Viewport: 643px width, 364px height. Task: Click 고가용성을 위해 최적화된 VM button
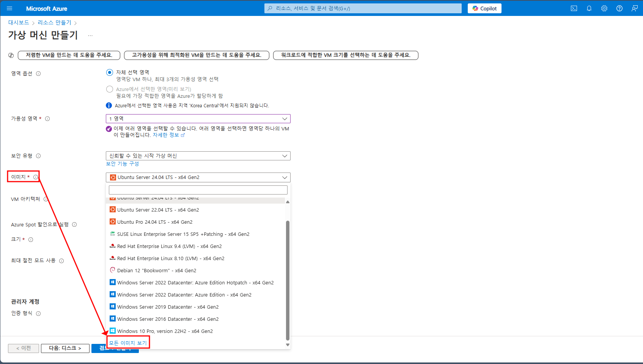[197, 55]
